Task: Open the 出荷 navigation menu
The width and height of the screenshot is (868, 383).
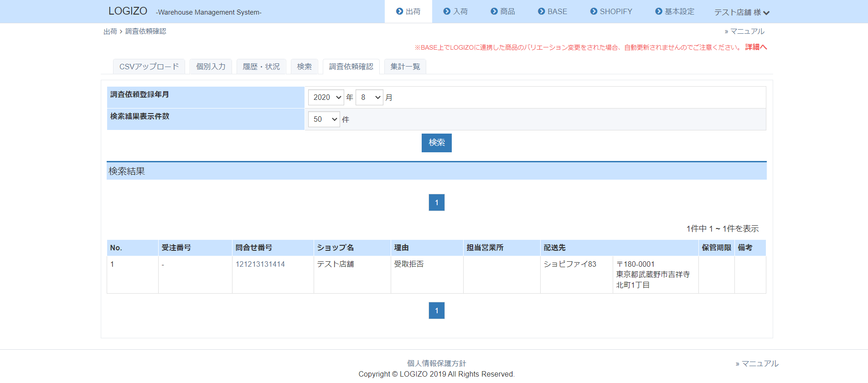Action: [408, 11]
